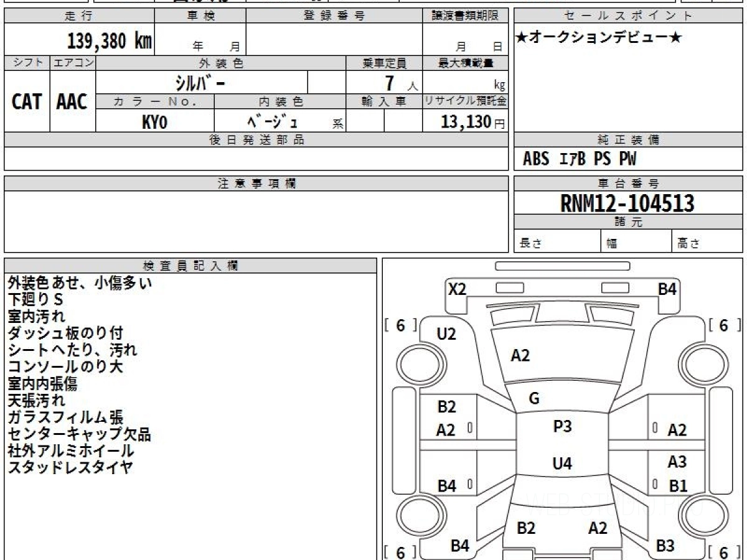Select the note コンソールのり大
The height and width of the screenshot is (560, 747).
[x=65, y=367]
